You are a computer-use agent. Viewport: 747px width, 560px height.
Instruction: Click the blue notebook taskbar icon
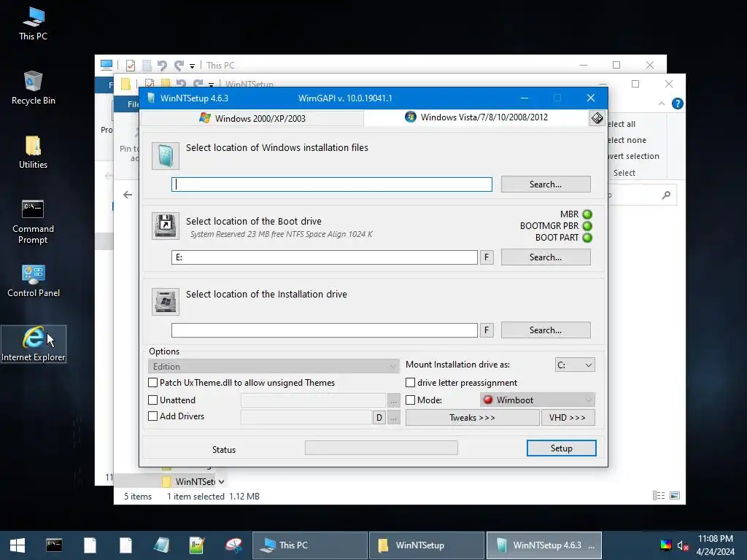(161, 545)
